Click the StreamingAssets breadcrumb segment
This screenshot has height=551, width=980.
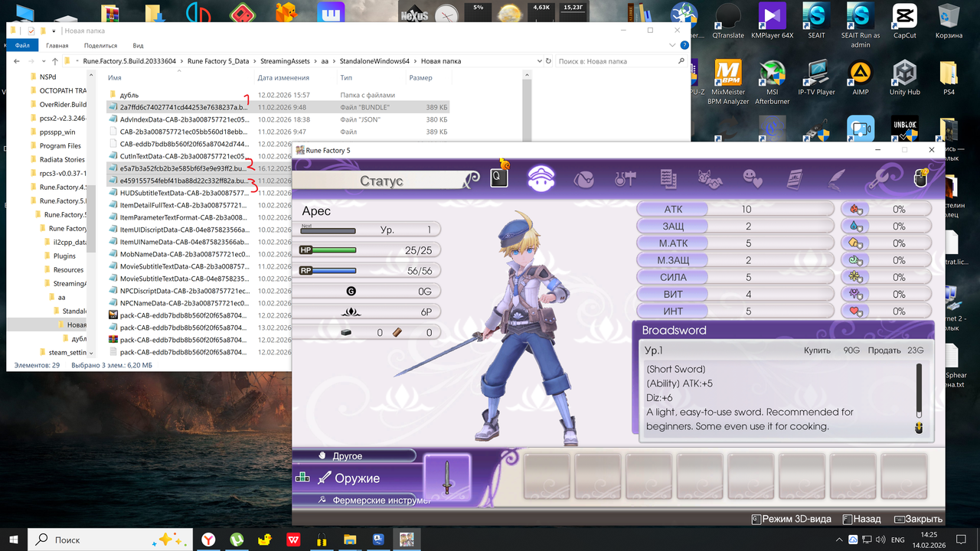click(284, 61)
